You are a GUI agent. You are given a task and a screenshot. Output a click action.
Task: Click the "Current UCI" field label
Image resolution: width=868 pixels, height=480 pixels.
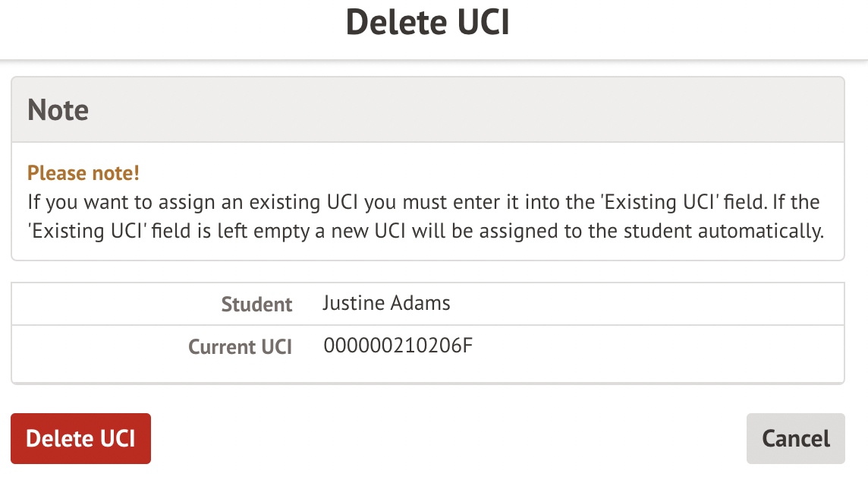[240, 347]
